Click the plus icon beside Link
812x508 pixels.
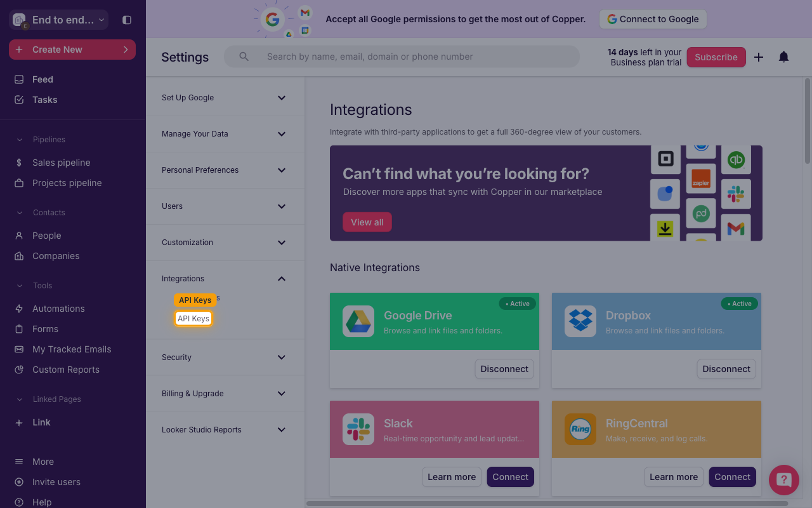click(19, 422)
